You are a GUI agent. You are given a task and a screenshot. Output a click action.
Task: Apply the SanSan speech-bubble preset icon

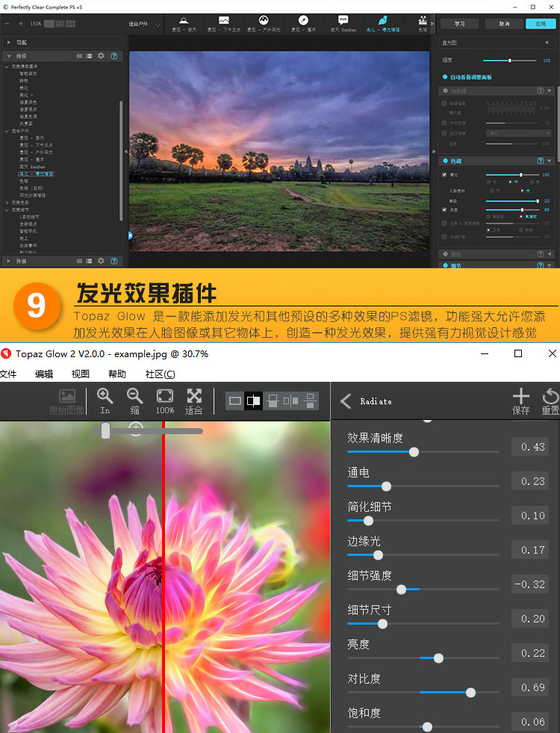coord(343,20)
